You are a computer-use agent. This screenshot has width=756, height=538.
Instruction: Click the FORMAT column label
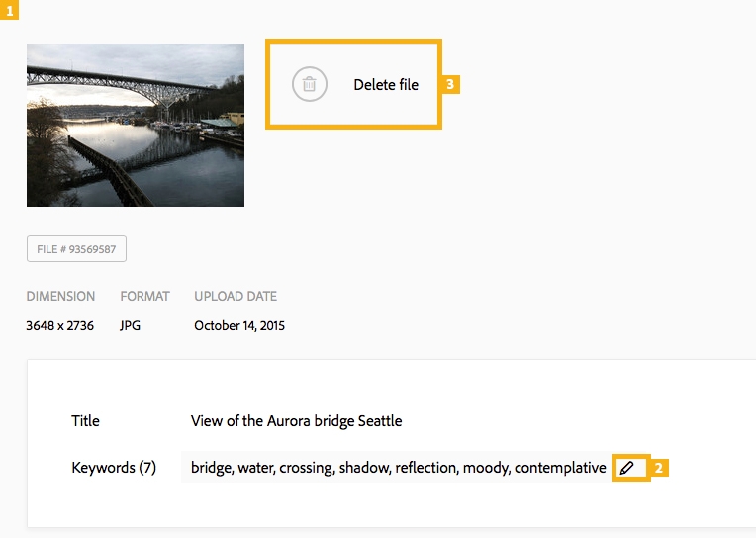[x=144, y=296]
